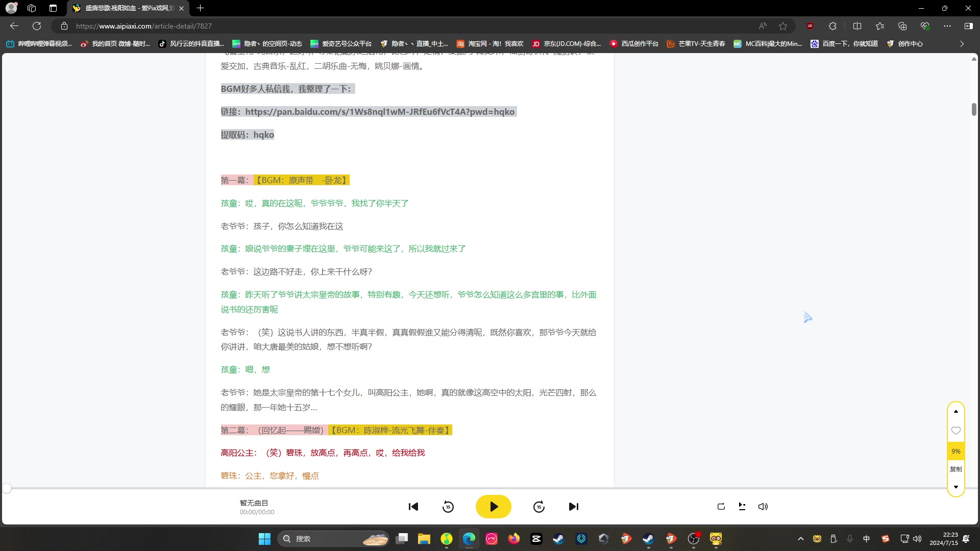
Task: Open the browser settings ellipsis menu
Action: point(947,26)
